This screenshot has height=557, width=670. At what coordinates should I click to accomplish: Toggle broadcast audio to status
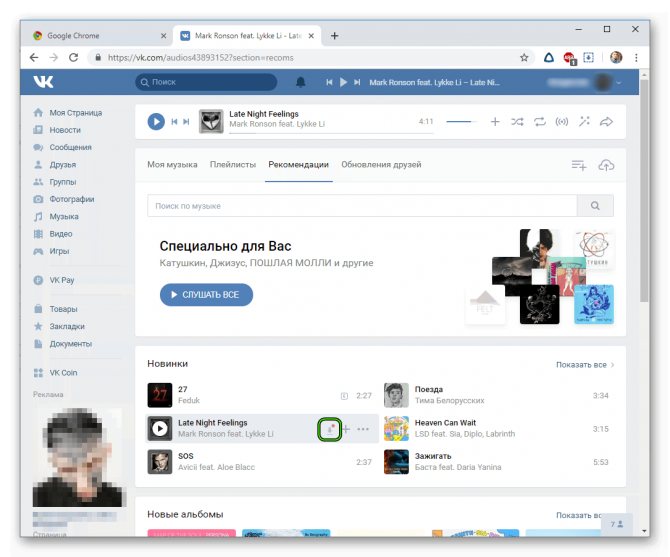562,122
